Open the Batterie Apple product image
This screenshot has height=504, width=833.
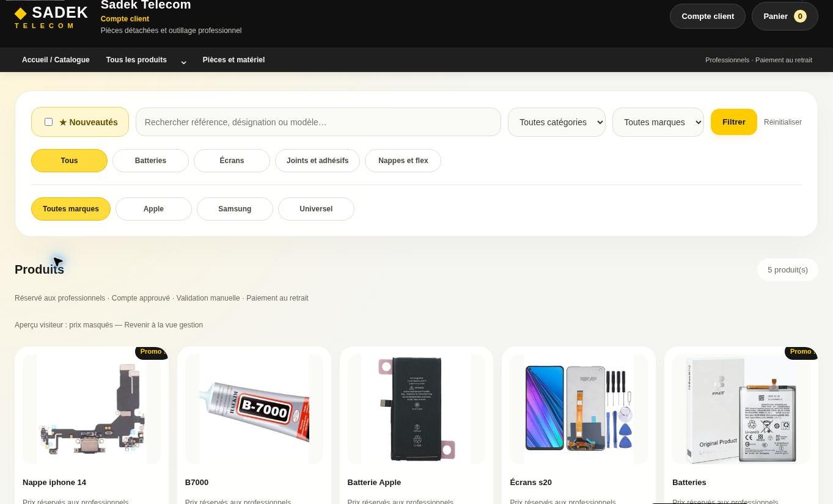coord(416,409)
